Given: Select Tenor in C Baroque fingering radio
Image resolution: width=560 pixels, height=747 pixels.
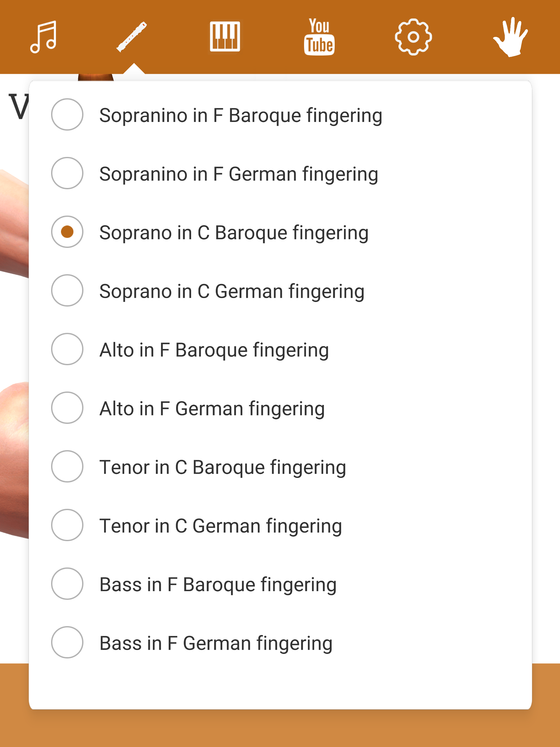Looking at the screenshot, I should point(67,466).
